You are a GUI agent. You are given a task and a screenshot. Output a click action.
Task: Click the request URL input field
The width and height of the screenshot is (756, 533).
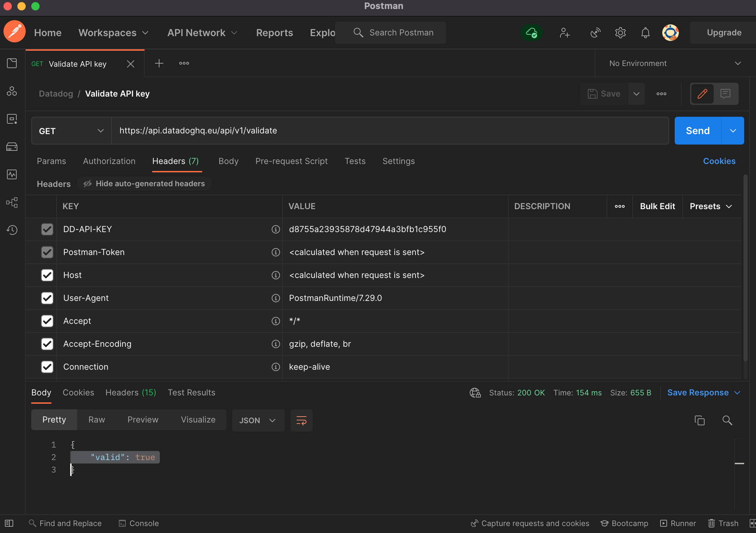pyautogui.click(x=390, y=131)
